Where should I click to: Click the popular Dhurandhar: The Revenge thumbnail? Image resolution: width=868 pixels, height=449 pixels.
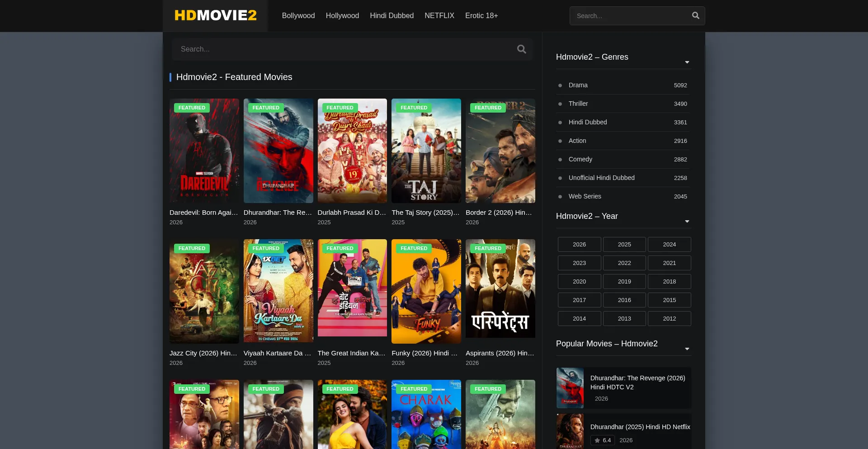(x=570, y=388)
